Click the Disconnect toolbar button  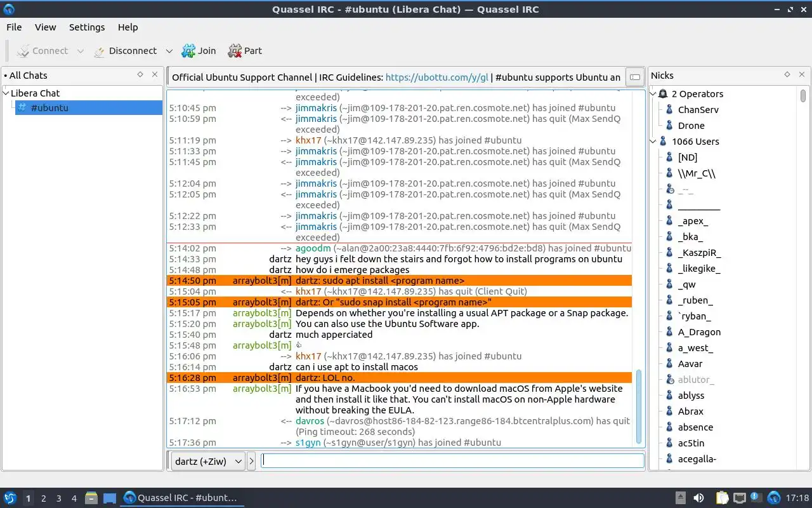(x=124, y=51)
